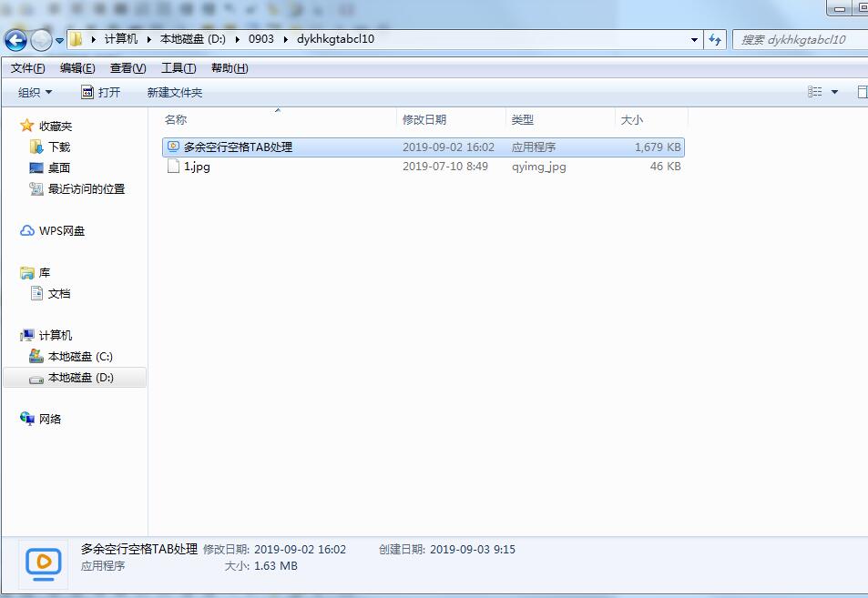Image resolution: width=868 pixels, height=598 pixels.
Task: Sort by the 大小 column header
Action: click(x=651, y=119)
